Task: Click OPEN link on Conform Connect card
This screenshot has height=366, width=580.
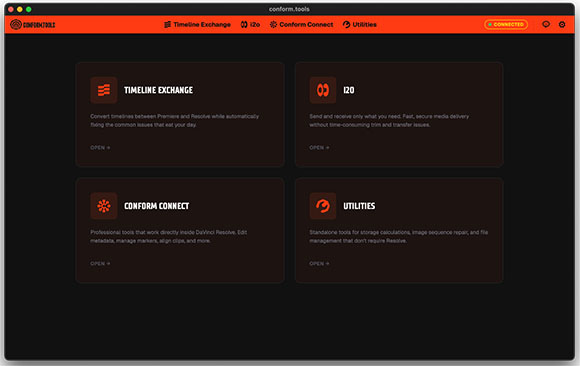Action: (x=100, y=263)
